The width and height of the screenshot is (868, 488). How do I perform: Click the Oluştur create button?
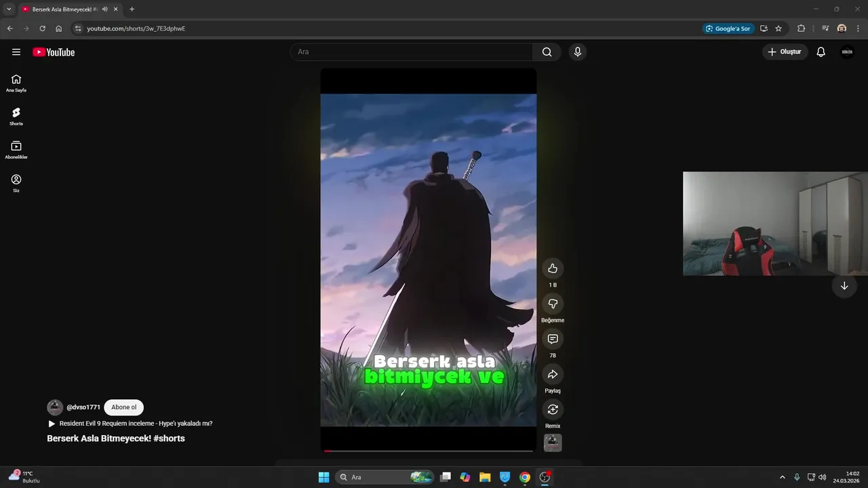pyautogui.click(x=785, y=52)
